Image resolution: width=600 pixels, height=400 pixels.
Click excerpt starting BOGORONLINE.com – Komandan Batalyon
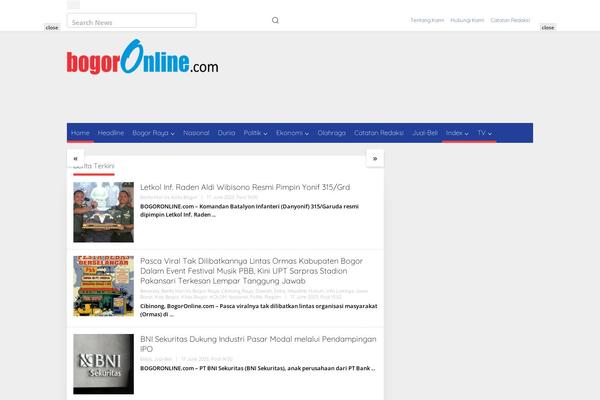(x=249, y=211)
